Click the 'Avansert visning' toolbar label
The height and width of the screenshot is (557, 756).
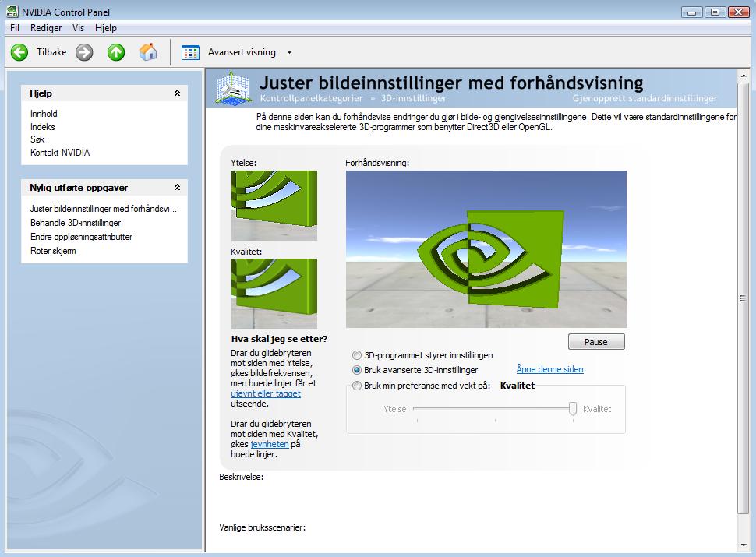click(x=242, y=52)
